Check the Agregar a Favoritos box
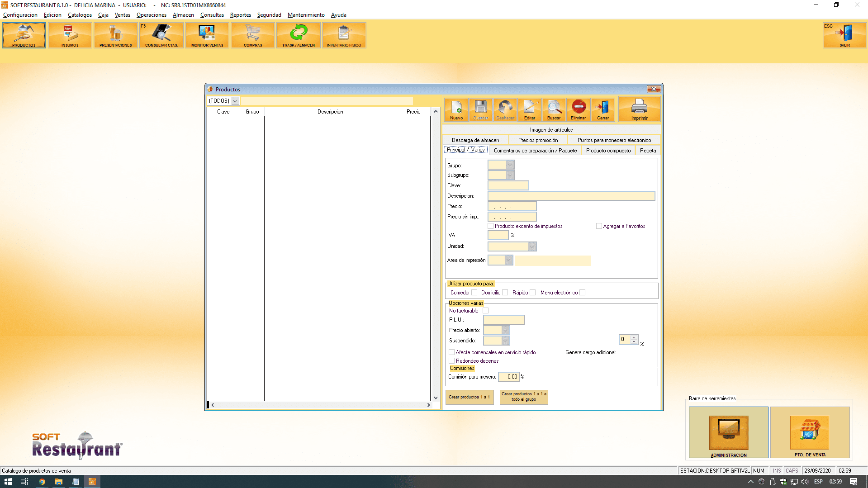 coord(599,226)
